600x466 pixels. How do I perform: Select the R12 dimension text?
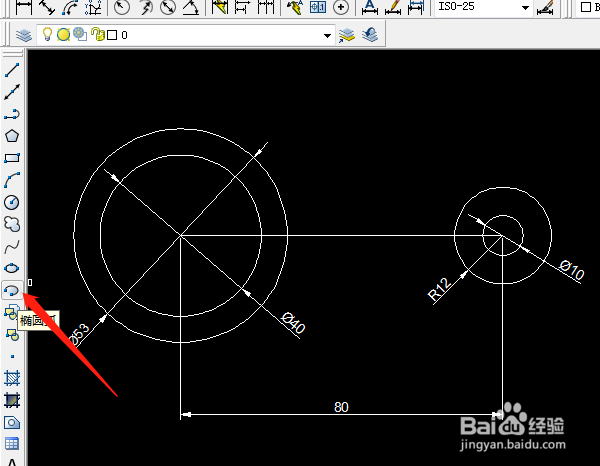click(440, 289)
